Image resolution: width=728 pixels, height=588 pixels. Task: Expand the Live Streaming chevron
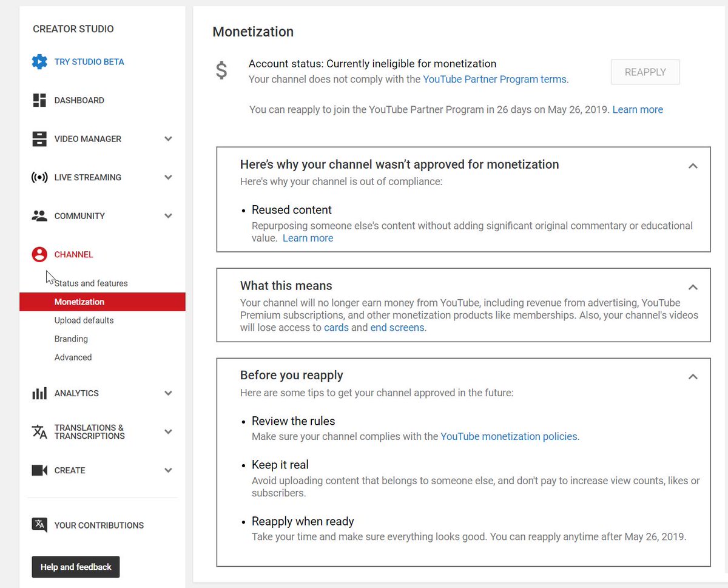pyautogui.click(x=169, y=177)
